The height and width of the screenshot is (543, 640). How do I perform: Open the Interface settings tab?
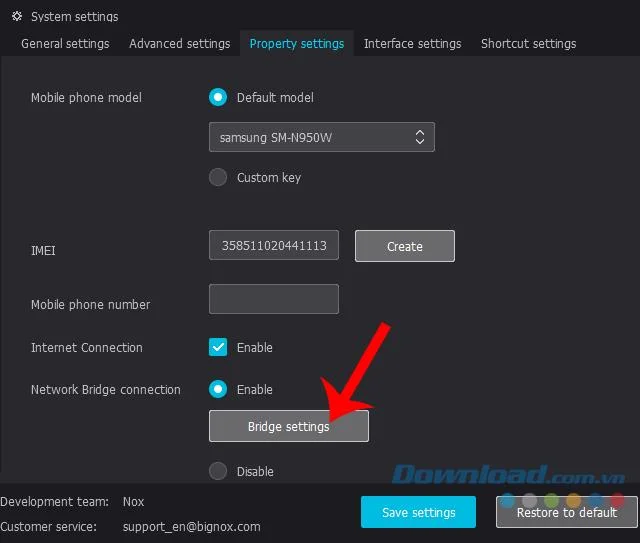[412, 44]
